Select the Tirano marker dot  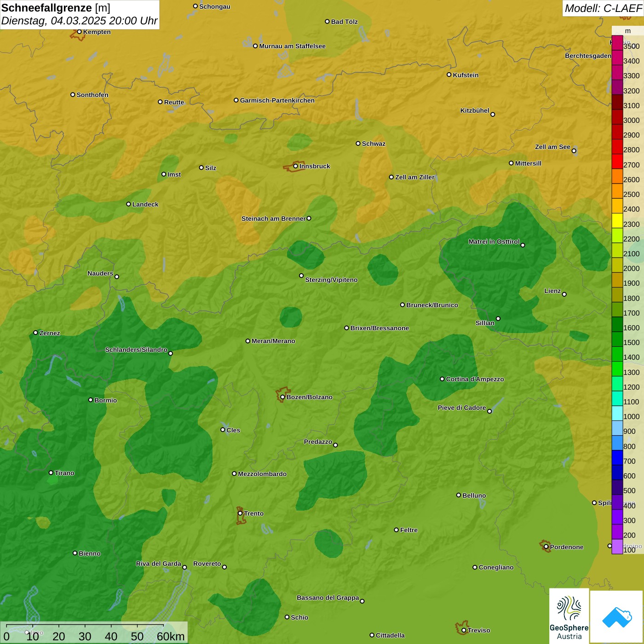(51, 473)
